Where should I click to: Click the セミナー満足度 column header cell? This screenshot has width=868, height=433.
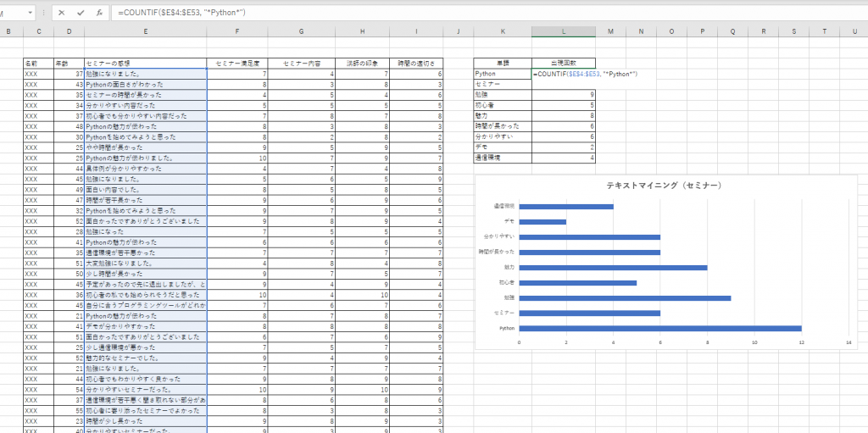pyautogui.click(x=237, y=63)
